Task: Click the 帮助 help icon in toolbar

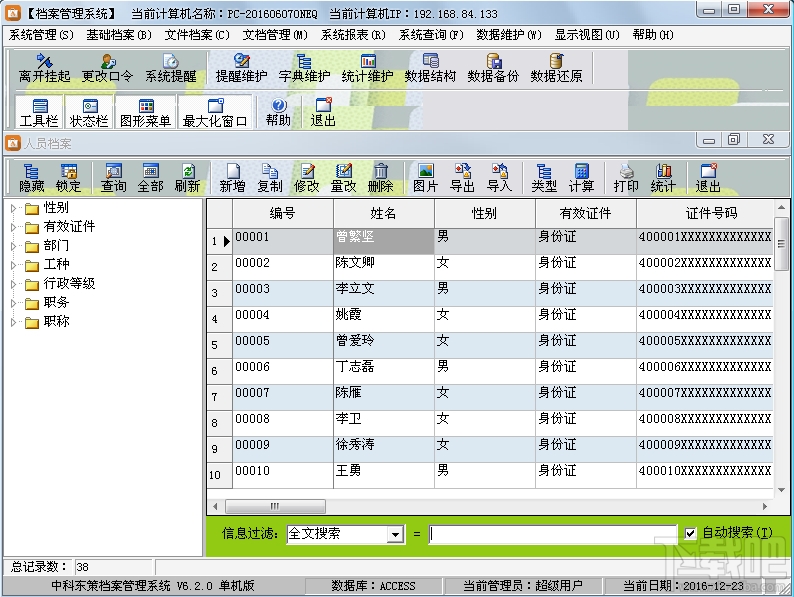Action: pos(279,112)
